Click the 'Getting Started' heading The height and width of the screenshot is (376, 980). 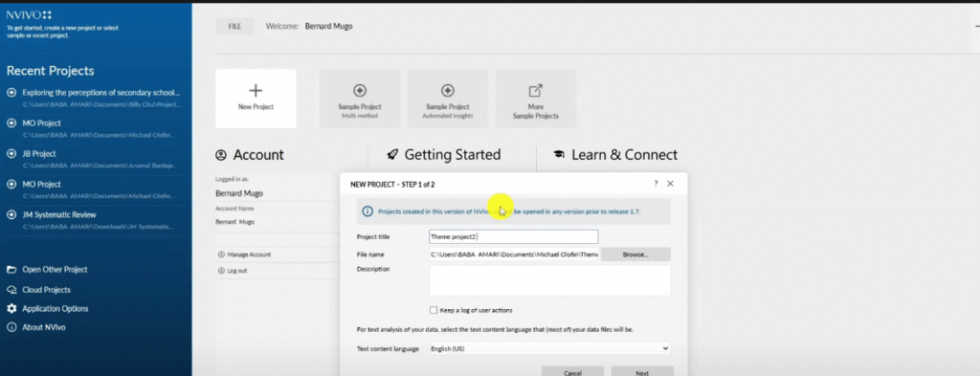(x=453, y=155)
